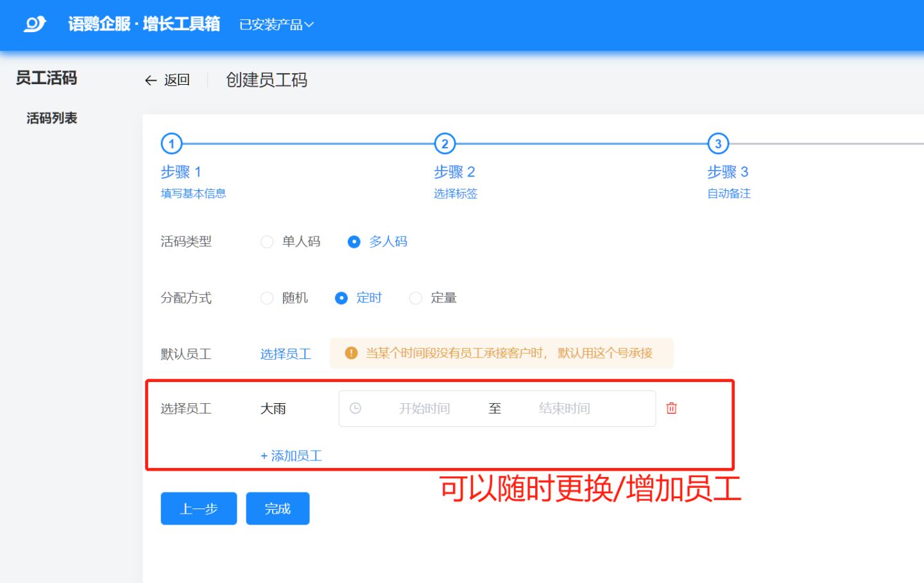This screenshot has height=583, width=924.
Task: Click the step 2 circle marker
Action: point(445,144)
